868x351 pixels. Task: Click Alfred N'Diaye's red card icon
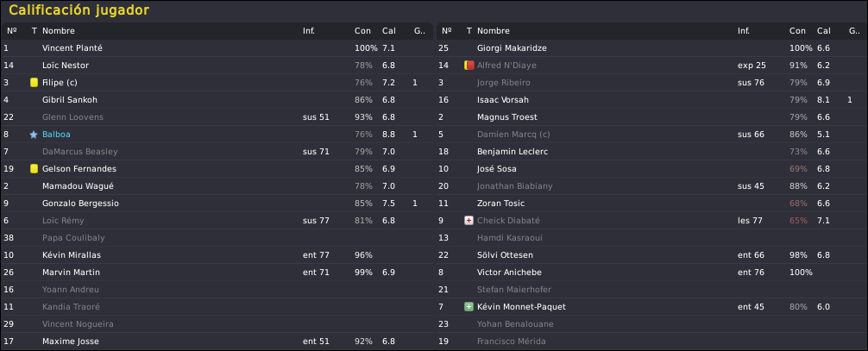click(x=469, y=66)
